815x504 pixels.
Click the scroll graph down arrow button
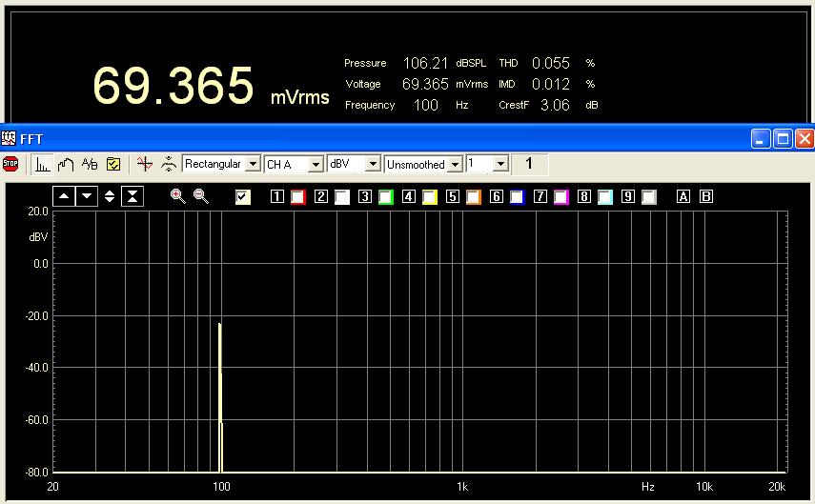click(x=87, y=196)
